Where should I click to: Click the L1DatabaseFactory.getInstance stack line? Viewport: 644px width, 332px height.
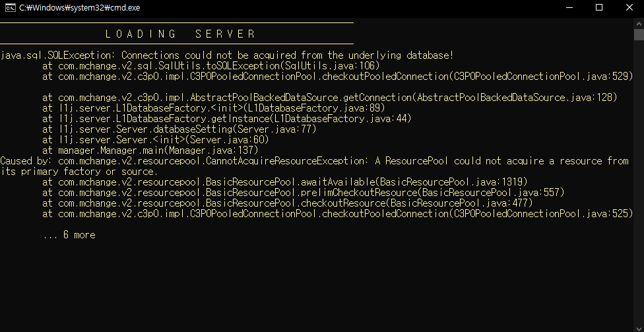pyautogui.click(x=227, y=119)
